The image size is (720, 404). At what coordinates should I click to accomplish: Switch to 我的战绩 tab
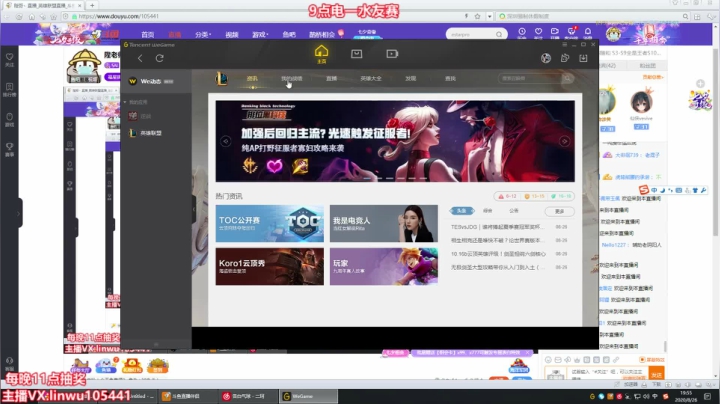[292, 79]
